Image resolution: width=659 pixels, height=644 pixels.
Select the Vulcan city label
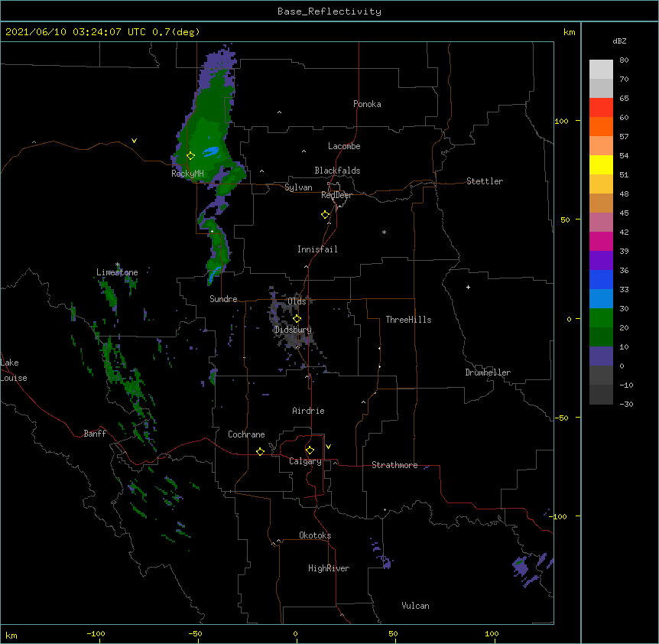(x=415, y=606)
